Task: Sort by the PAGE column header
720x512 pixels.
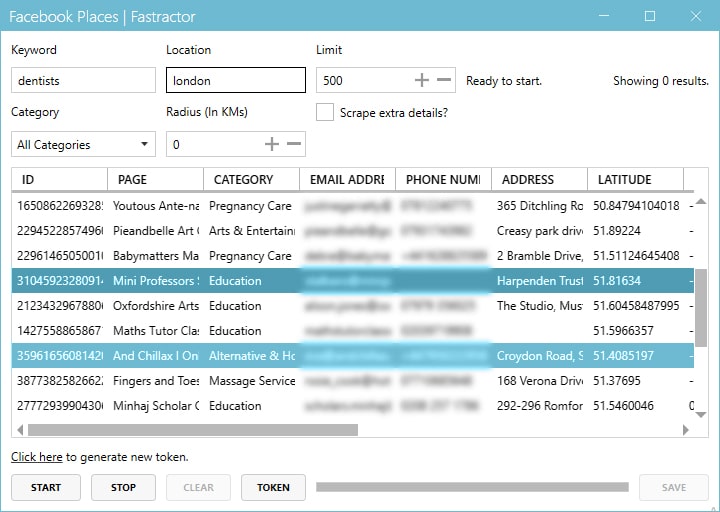Action: 156,180
